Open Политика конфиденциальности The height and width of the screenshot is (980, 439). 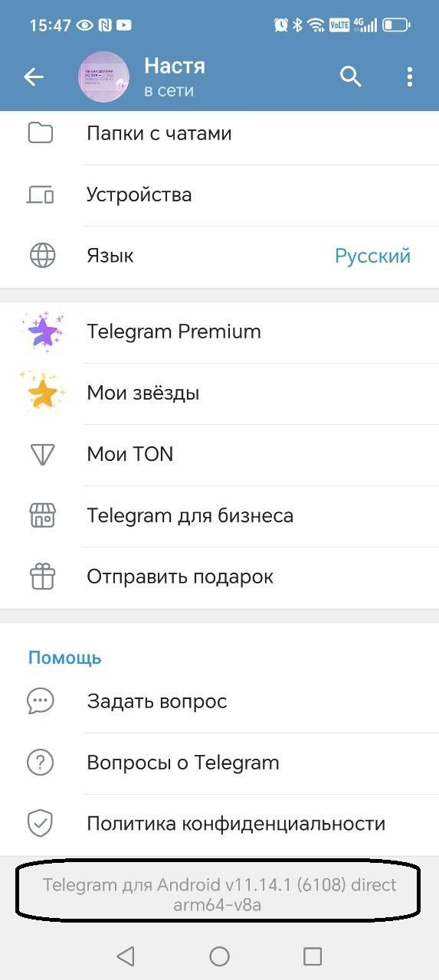219,825
